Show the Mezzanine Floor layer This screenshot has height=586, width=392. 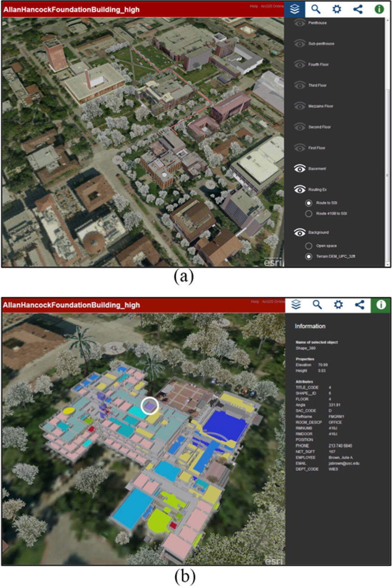(x=299, y=106)
